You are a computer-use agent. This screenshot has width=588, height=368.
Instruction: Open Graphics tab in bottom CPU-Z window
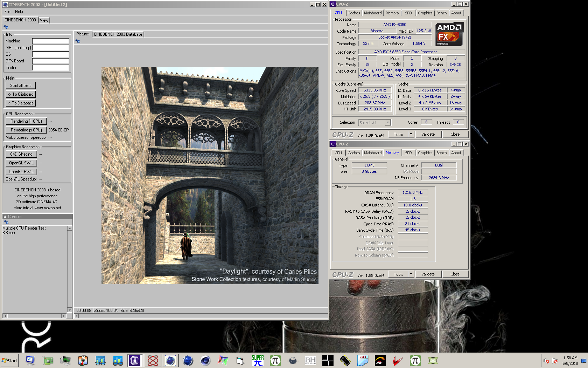pos(425,153)
